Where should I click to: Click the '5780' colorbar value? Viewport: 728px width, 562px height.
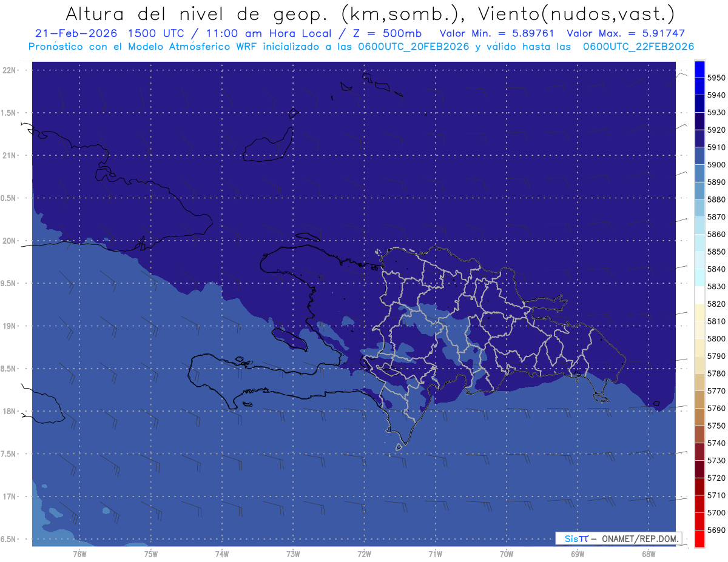716,373
